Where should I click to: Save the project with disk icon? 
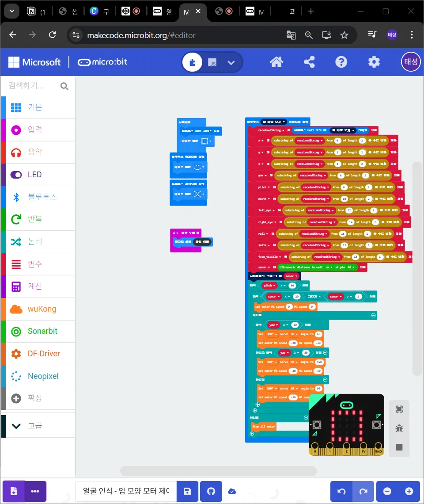coord(187,491)
